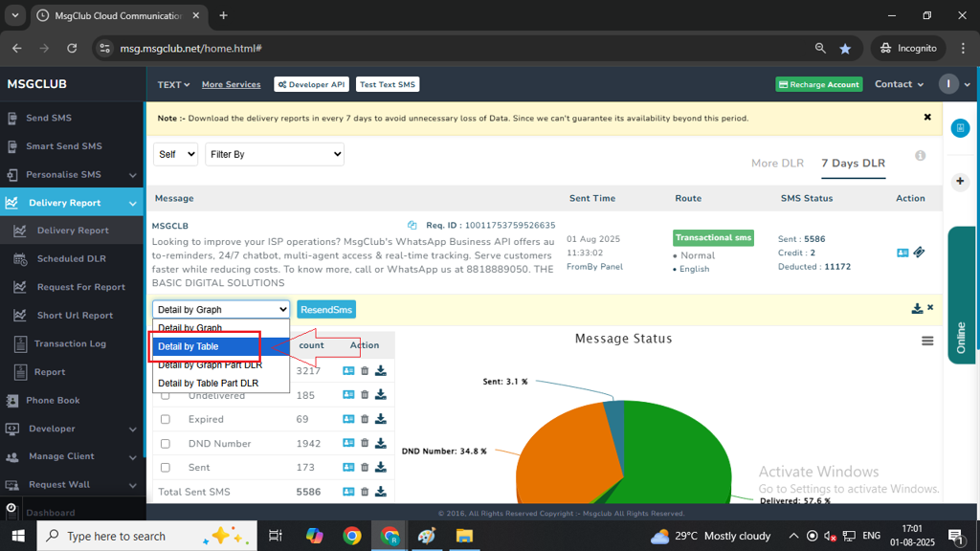Download the Expired row report
Viewport: 980px width, 551px height.
pyautogui.click(x=380, y=419)
